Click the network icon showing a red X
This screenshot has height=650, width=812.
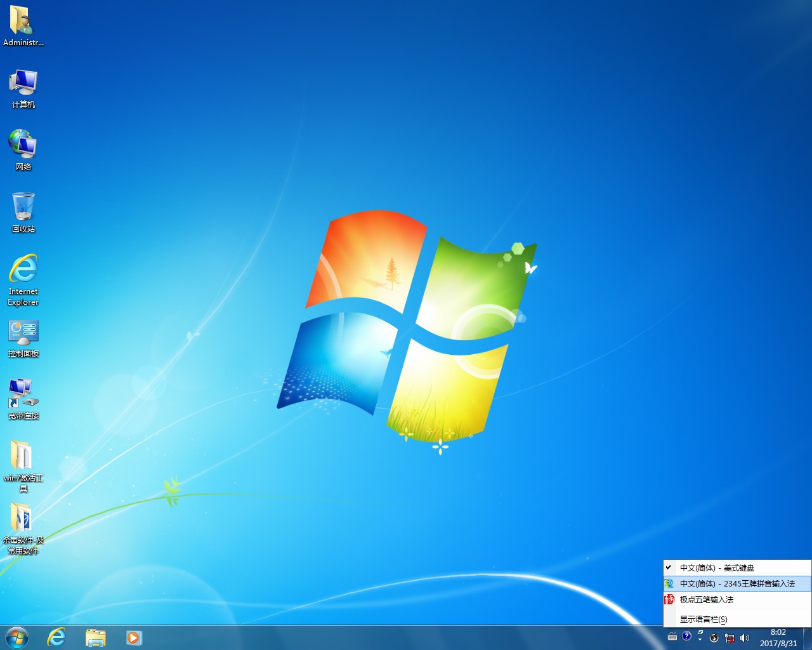click(x=730, y=638)
